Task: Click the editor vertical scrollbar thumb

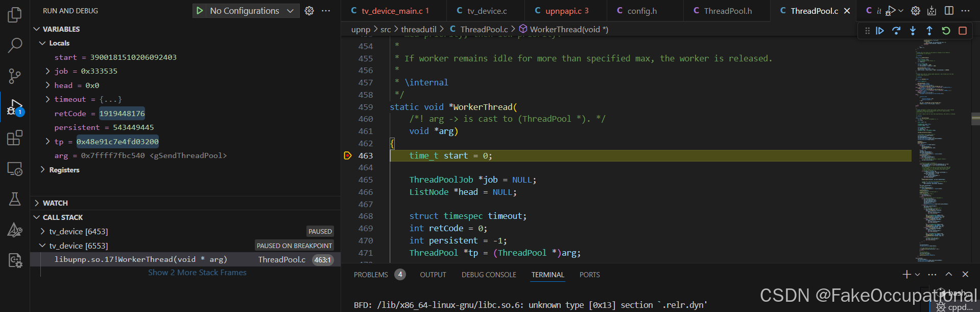Action: point(975,119)
